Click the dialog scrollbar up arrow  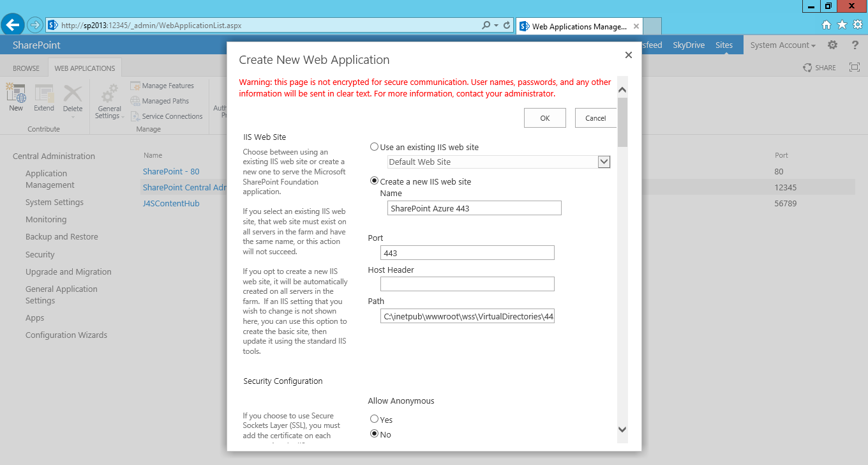click(x=623, y=90)
